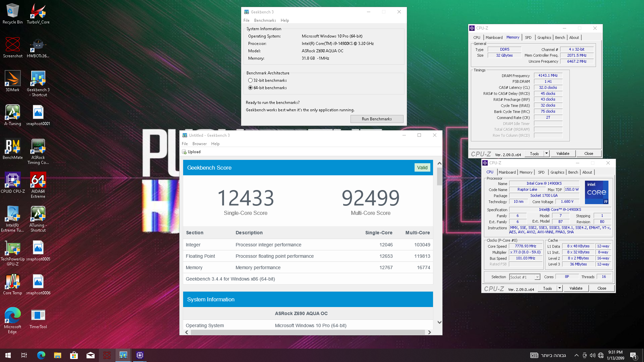644x362 pixels.
Task: Click Validate in Memory CPU-Z window
Action: pos(563,154)
